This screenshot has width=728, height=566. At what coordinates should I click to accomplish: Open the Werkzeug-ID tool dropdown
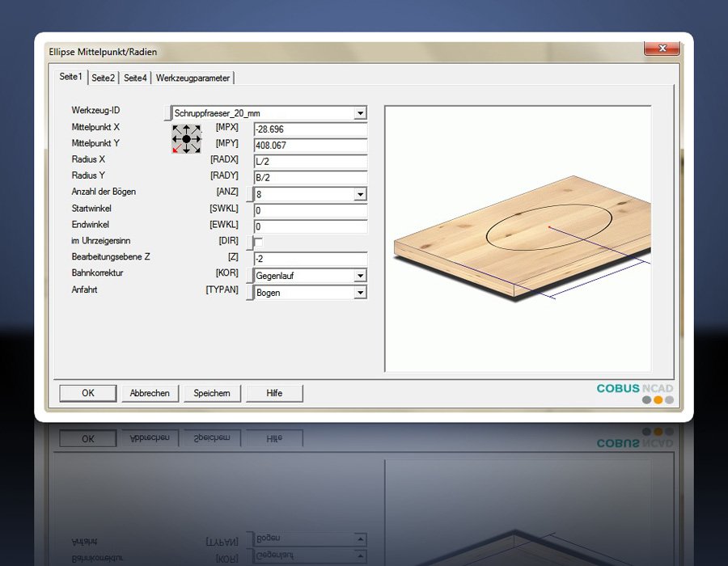(x=360, y=114)
